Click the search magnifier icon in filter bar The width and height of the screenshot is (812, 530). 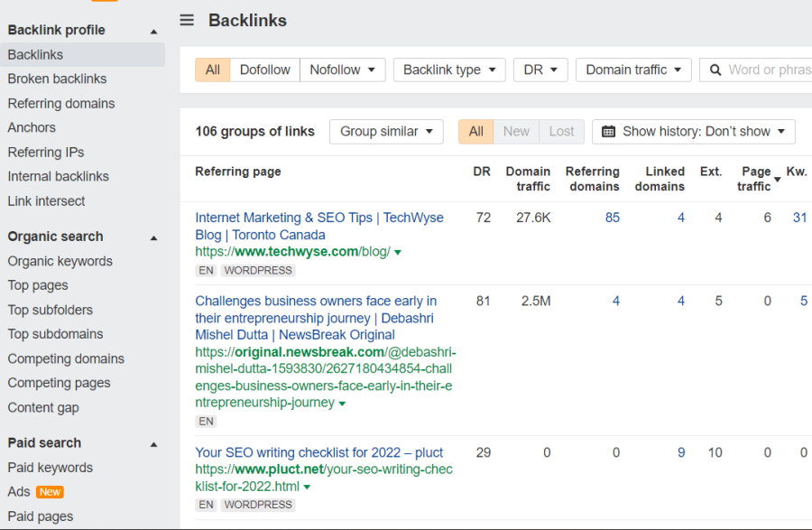coord(715,70)
